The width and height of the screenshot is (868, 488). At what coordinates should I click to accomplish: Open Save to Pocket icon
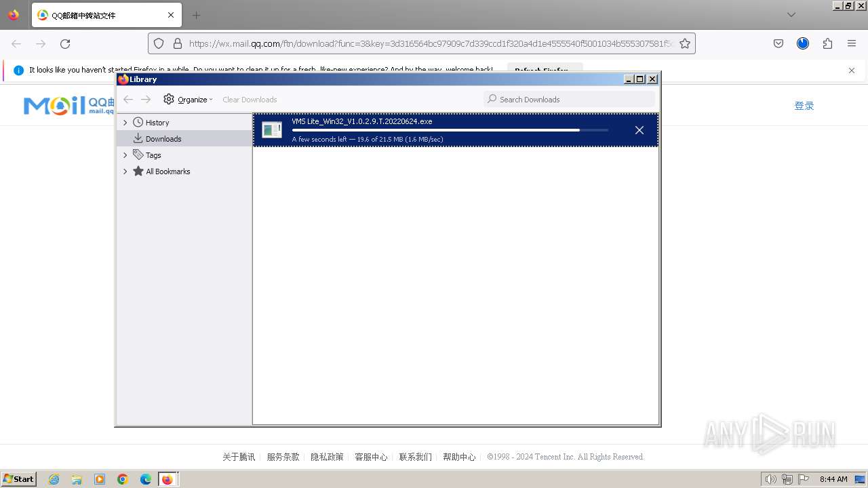click(x=778, y=43)
